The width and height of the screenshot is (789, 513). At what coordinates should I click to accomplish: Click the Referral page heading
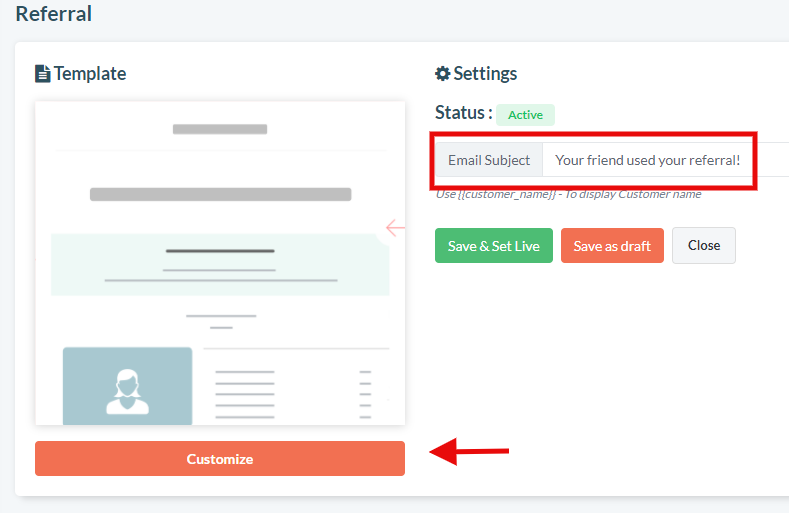pyautogui.click(x=54, y=14)
